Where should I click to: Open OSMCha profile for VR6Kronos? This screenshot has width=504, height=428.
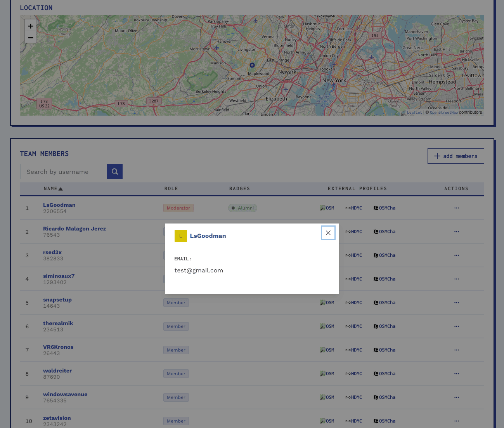(384, 350)
